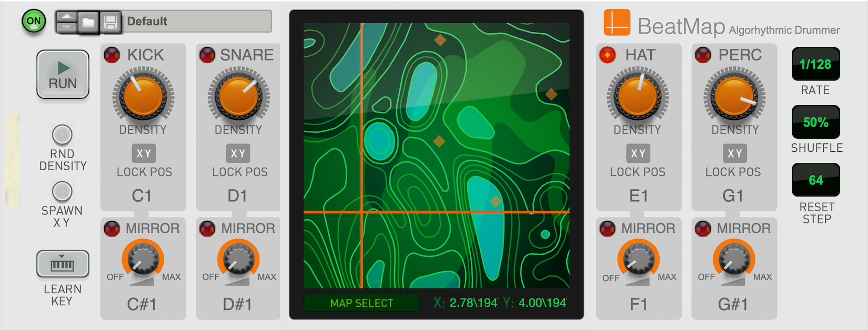Image resolution: width=868 pixels, height=331 pixels.
Task: Enable the LEARN KEY keyboard button
Action: (63, 264)
